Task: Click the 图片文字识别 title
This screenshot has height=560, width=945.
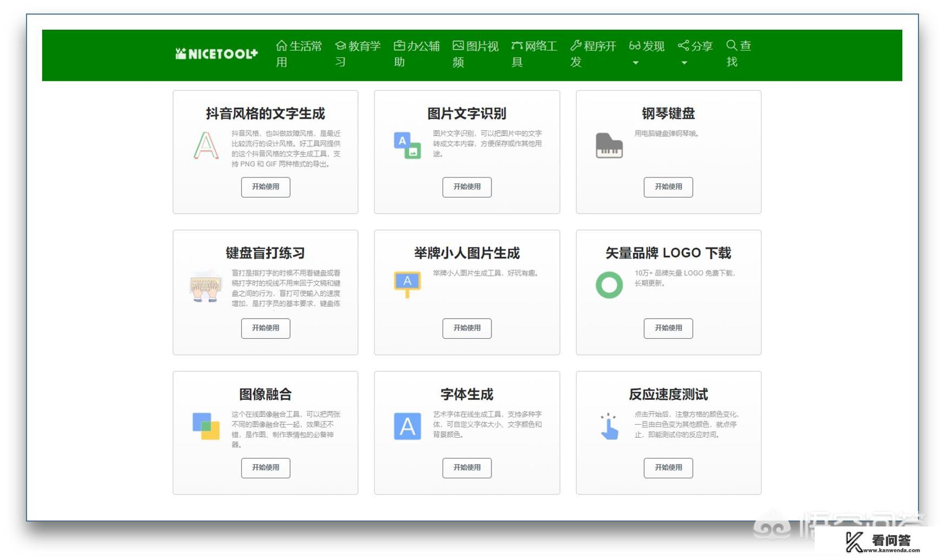Action: tap(467, 114)
